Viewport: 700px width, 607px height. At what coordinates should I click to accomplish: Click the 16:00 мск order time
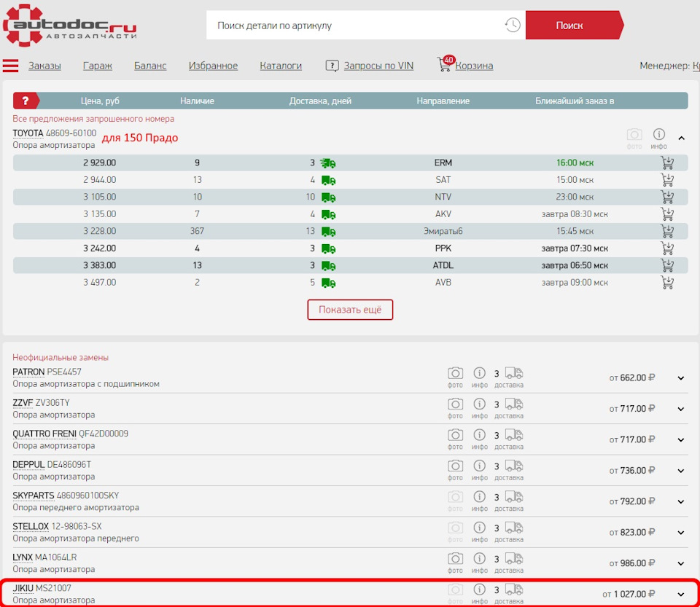tap(575, 162)
